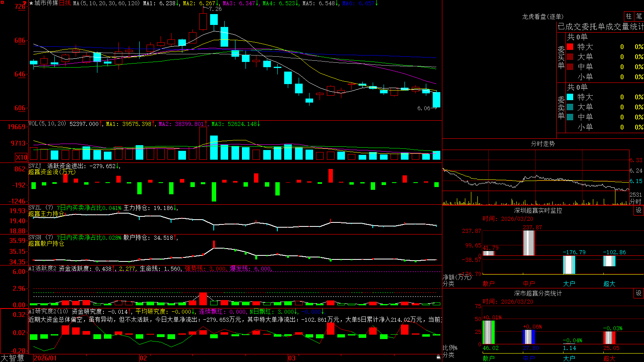
Task: Click the 城市传媒 stock name
Action: pyautogui.click(x=46, y=3)
